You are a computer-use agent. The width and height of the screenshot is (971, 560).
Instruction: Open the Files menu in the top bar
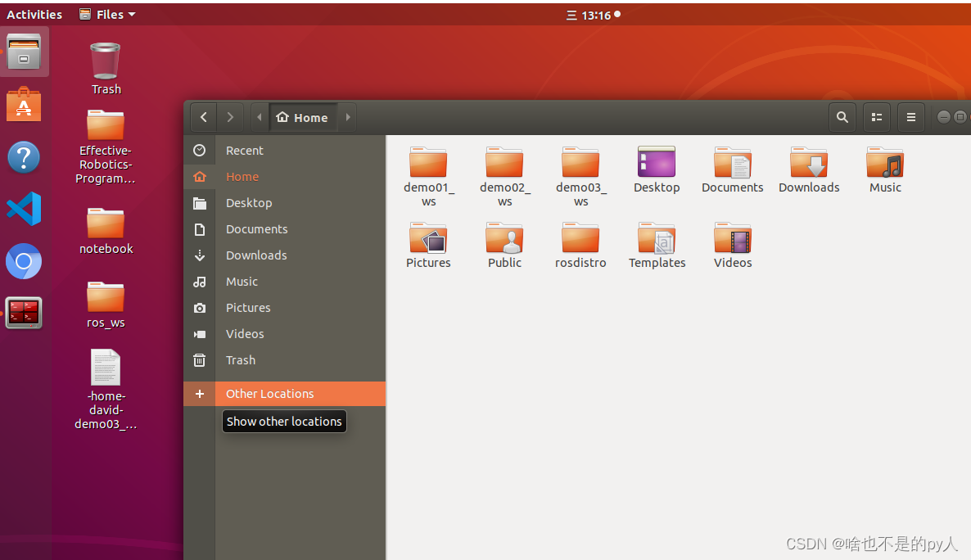[x=107, y=14]
